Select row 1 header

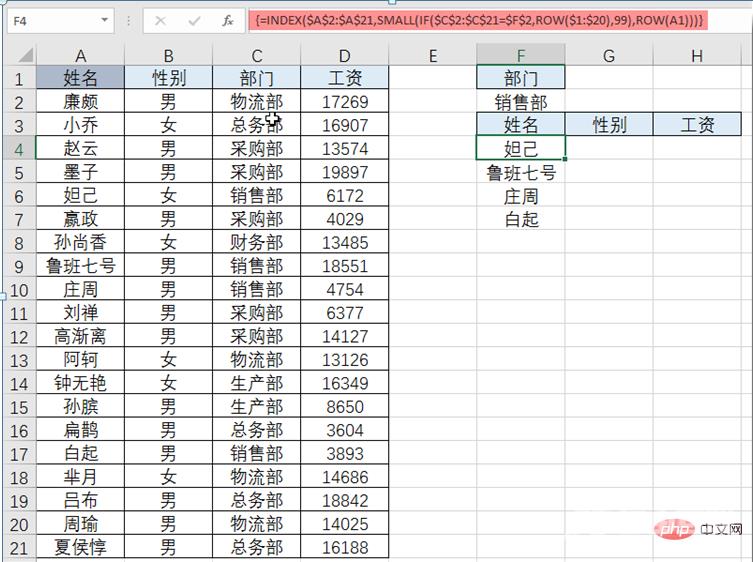pos(19,78)
